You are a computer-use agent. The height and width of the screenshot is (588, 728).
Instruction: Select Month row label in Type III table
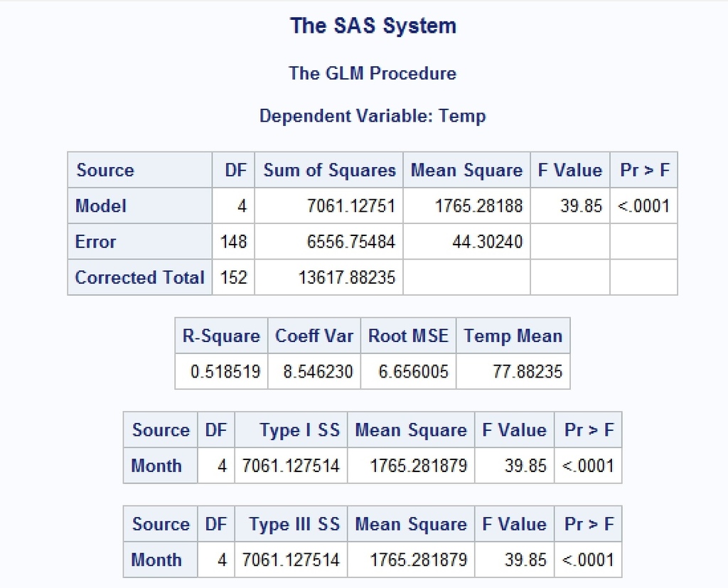156,560
